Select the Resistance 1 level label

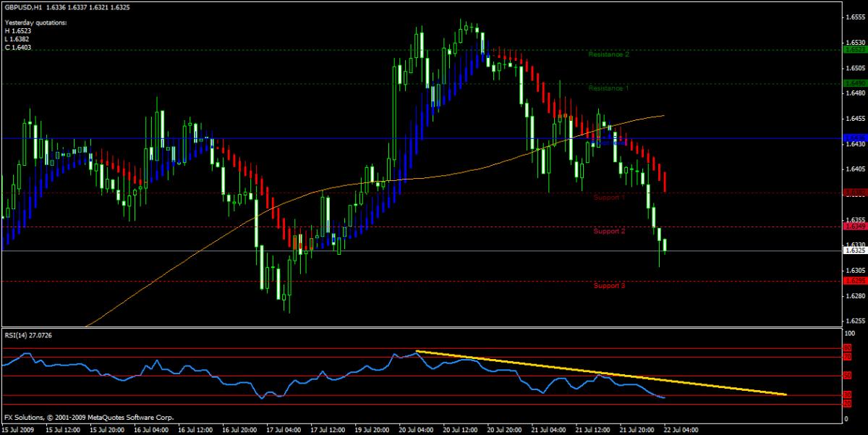pyautogui.click(x=608, y=88)
